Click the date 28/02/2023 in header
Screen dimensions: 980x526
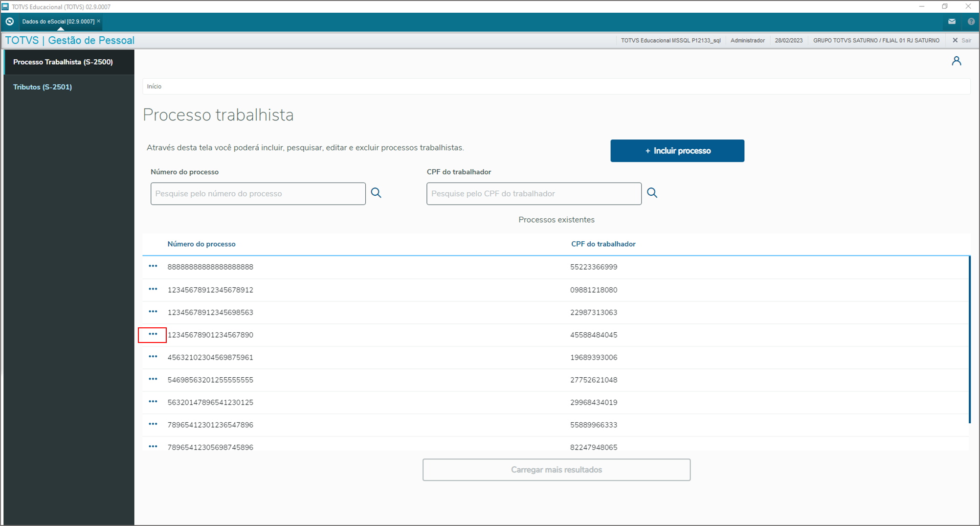point(789,41)
